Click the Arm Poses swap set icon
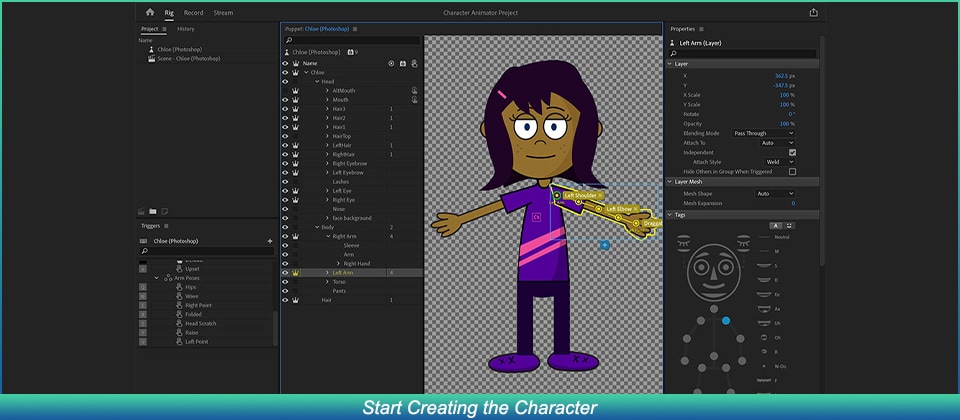 pos(168,278)
